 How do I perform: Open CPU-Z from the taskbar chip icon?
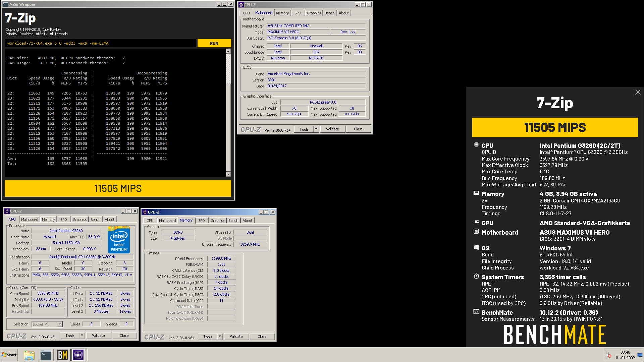[78, 355]
